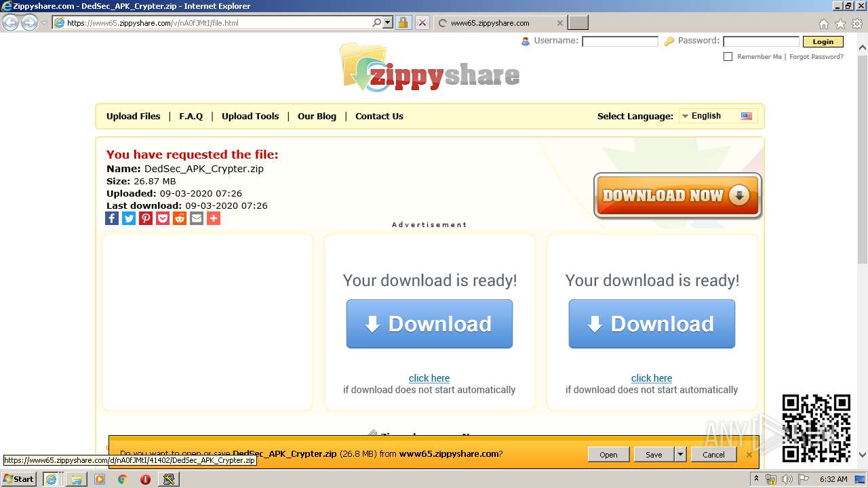Click Open in the download bar

point(608,455)
